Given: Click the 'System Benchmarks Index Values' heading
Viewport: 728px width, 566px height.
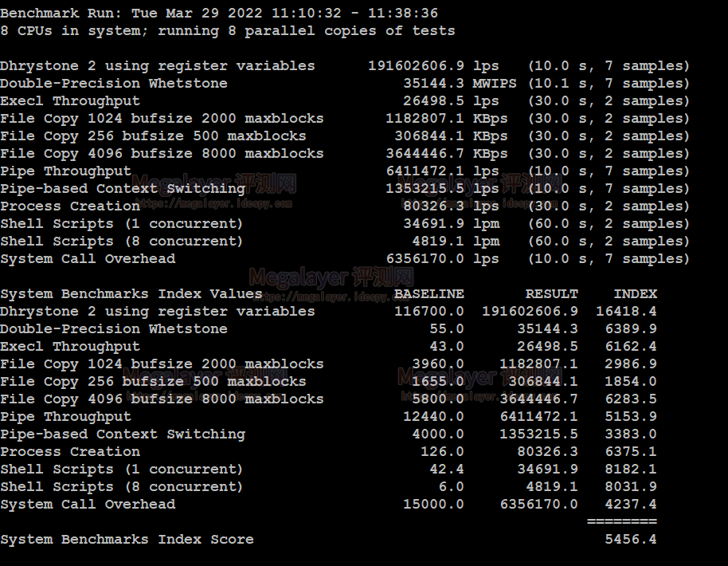Looking at the screenshot, I should [131, 294].
